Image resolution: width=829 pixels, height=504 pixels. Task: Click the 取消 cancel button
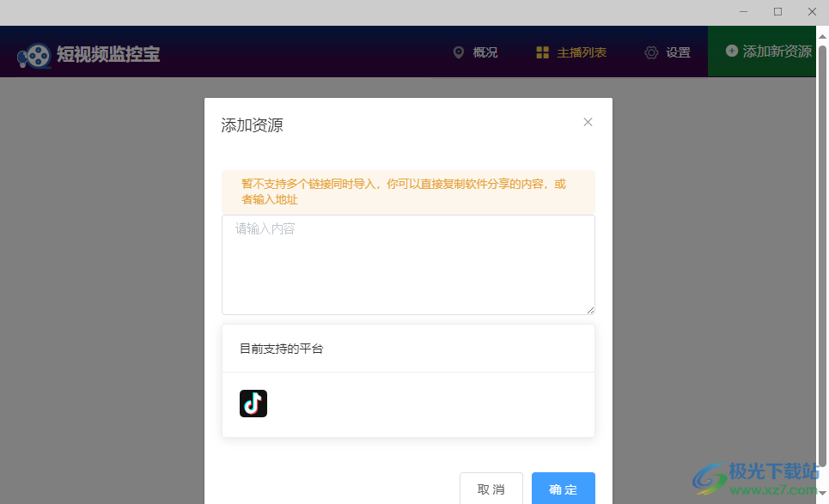coord(491,489)
